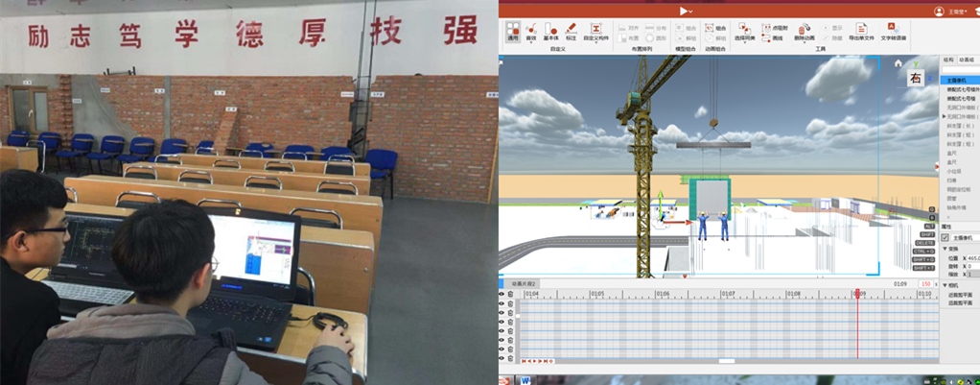Click the home view icon in viewport
980x385 pixels.
pyautogui.click(x=898, y=62)
